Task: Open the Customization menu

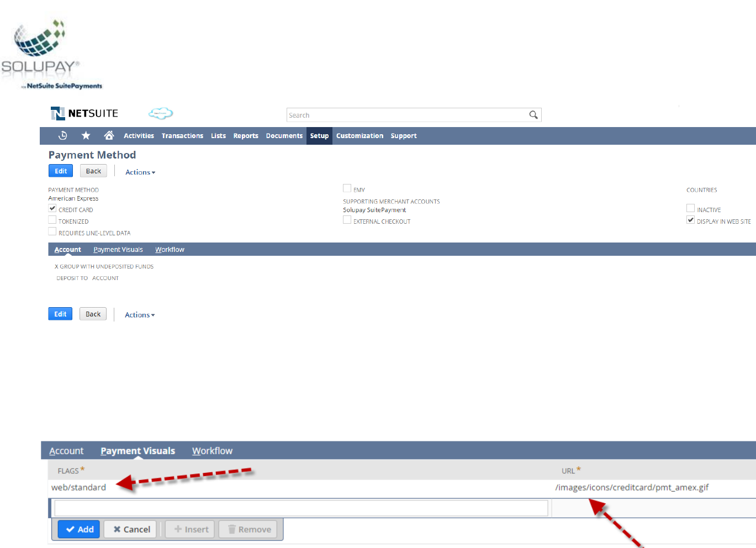Action: [x=360, y=136]
